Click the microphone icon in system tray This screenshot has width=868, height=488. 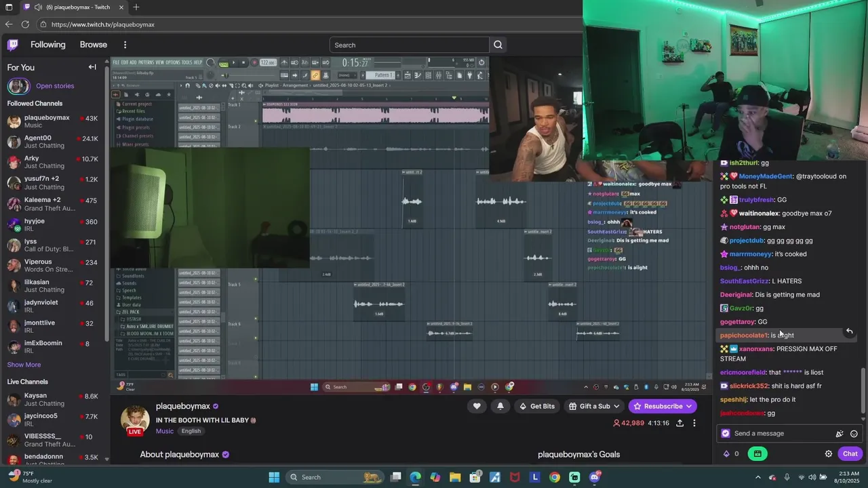coord(787,477)
